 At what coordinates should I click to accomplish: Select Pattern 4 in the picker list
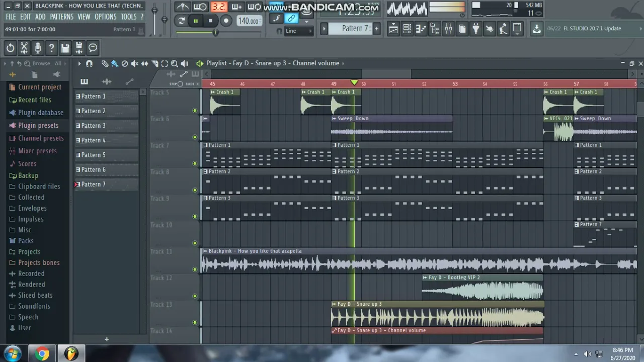(106, 140)
